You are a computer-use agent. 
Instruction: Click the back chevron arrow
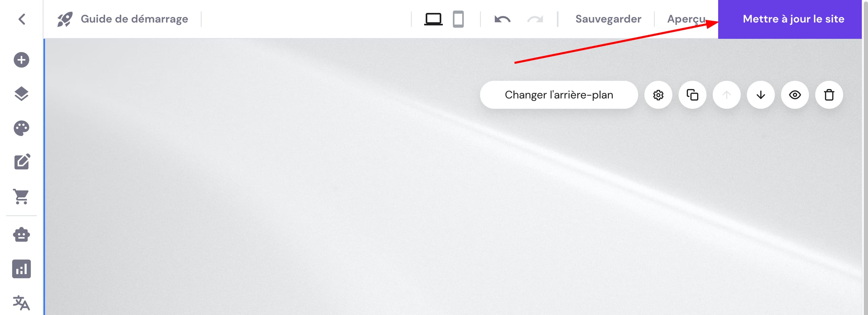(x=22, y=19)
